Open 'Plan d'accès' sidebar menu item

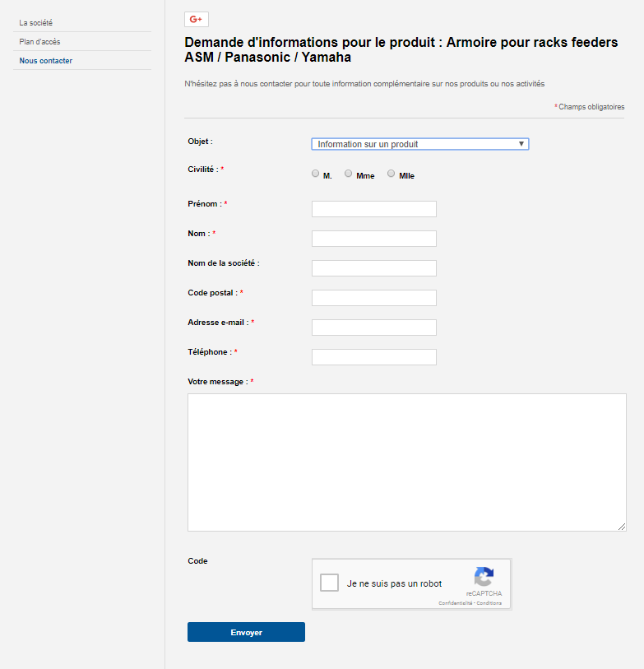(x=39, y=42)
